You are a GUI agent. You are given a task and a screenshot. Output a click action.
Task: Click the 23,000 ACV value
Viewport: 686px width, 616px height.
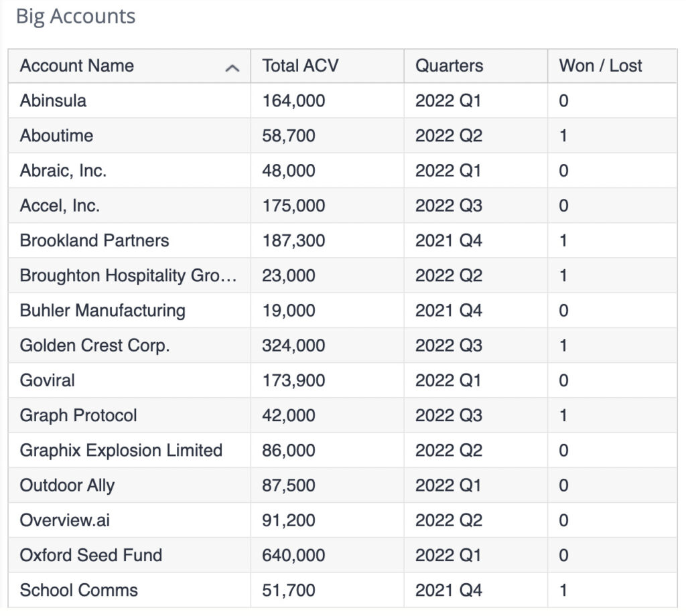tap(289, 275)
